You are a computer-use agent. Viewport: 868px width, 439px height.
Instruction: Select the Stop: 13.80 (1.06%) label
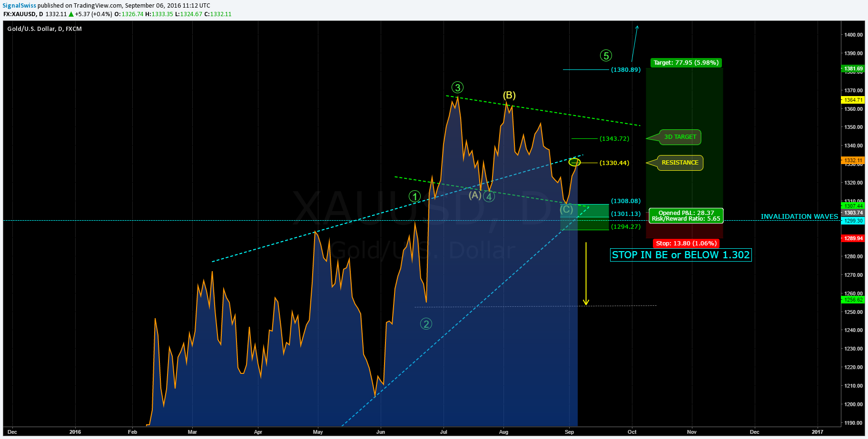[686, 243]
